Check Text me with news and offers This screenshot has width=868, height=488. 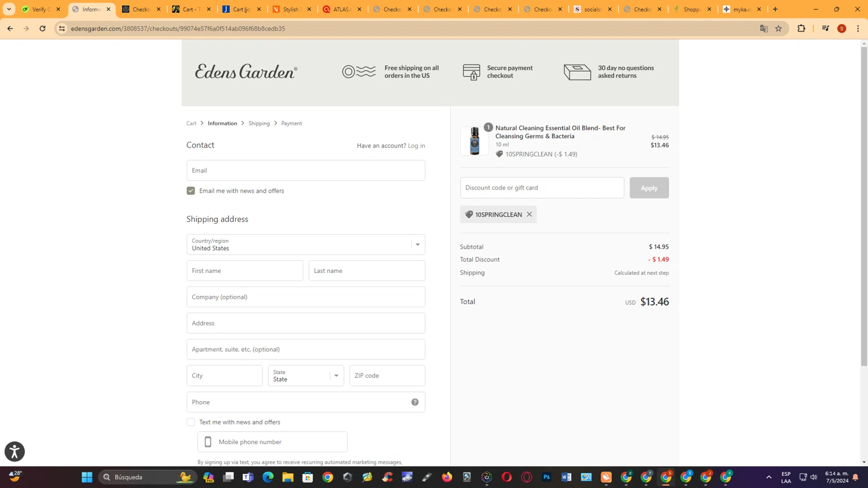point(190,422)
